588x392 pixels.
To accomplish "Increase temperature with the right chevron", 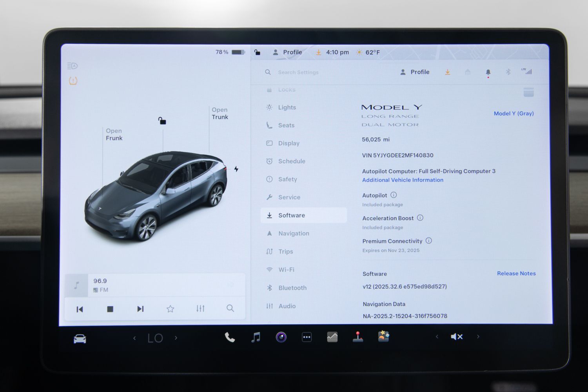I will [176, 338].
